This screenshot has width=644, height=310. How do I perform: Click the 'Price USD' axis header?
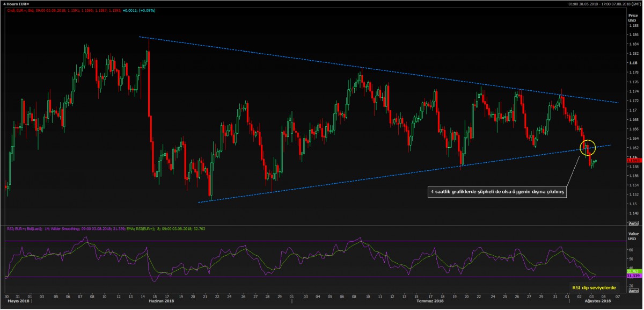coord(633,18)
